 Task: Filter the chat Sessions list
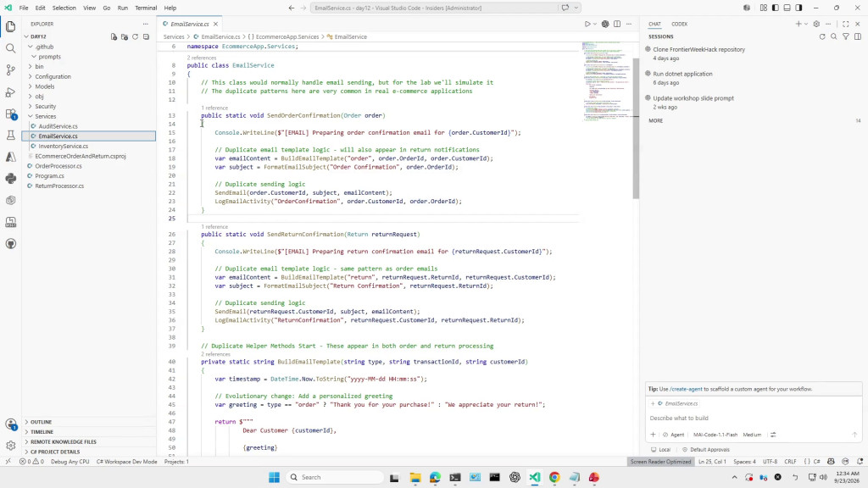846,36
